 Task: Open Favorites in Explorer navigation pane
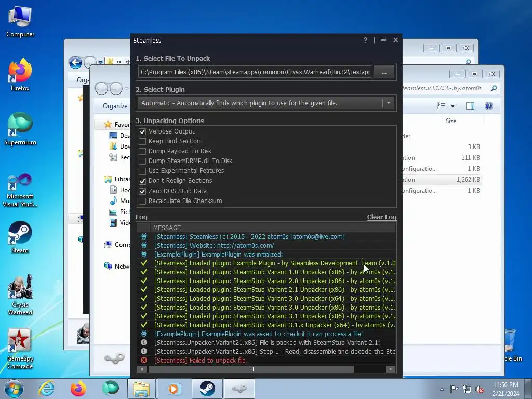(x=117, y=125)
